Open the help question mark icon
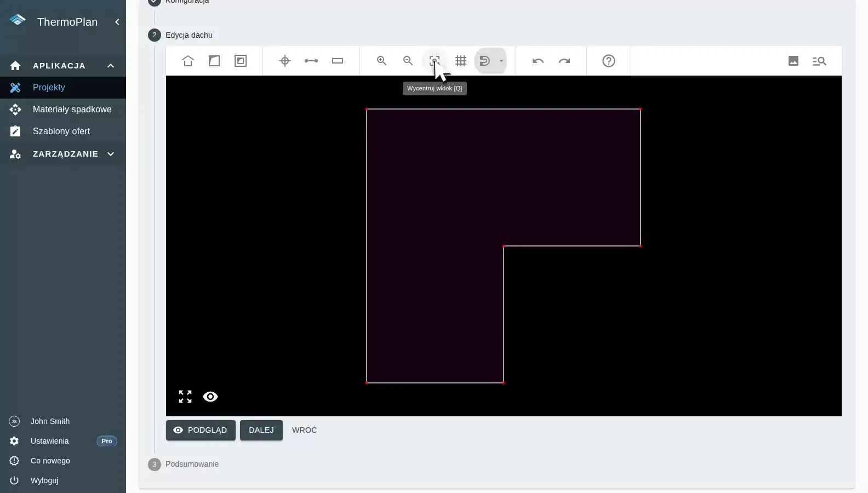 (x=609, y=61)
